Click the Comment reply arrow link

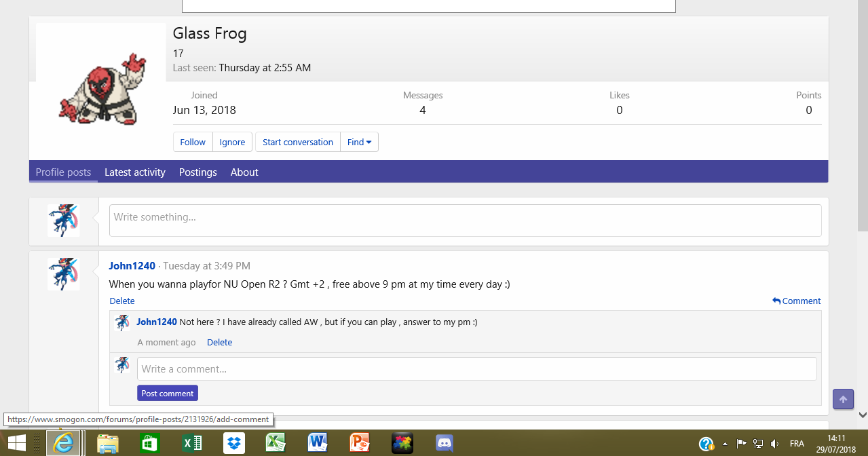pyautogui.click(x=796, y=301)
